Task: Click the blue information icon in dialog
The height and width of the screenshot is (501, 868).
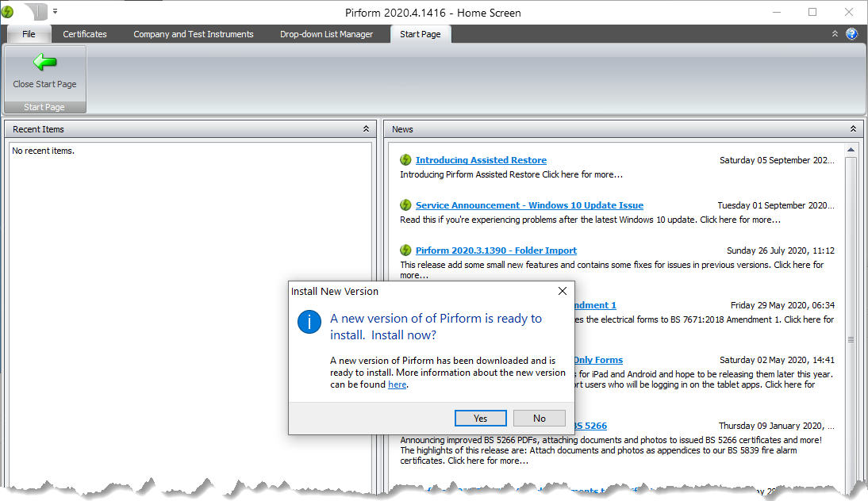Action: [x=309, y=323]
